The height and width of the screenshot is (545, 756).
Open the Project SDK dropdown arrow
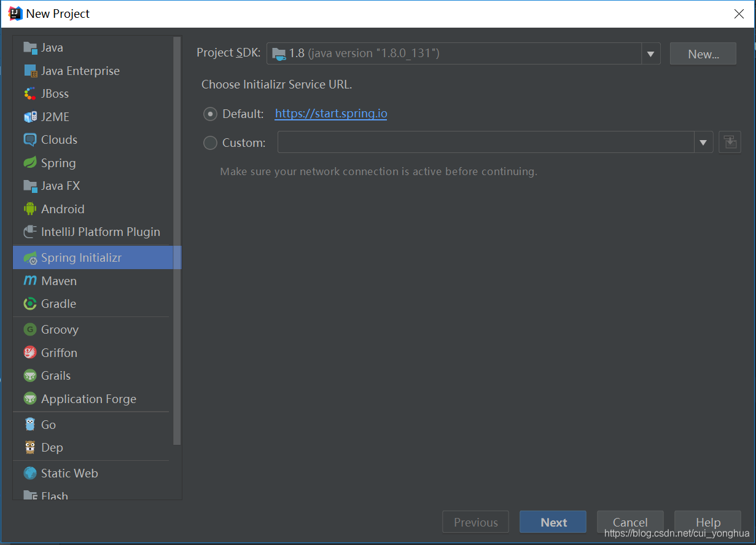[651, 54]
